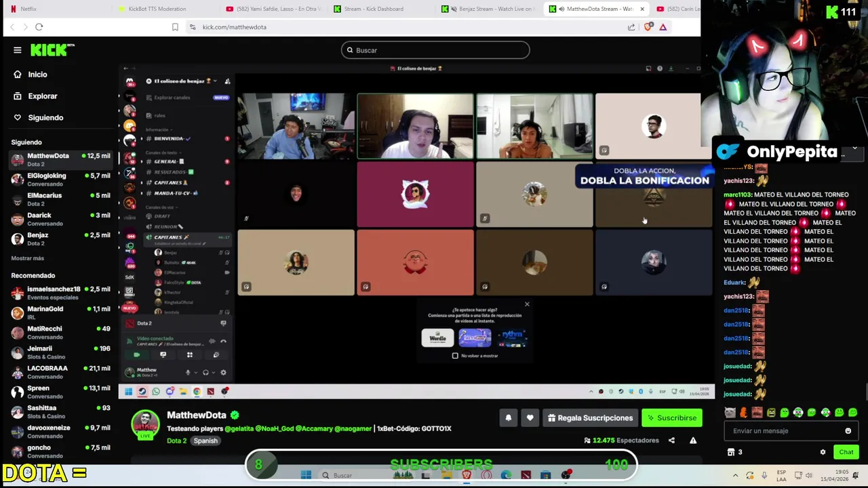Open the chat shop icon

pyautogui.click(x=731, y=452)
